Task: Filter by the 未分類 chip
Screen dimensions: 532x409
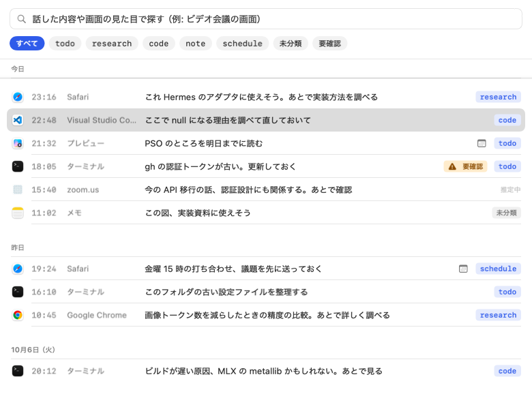Action: coord(291,44)
